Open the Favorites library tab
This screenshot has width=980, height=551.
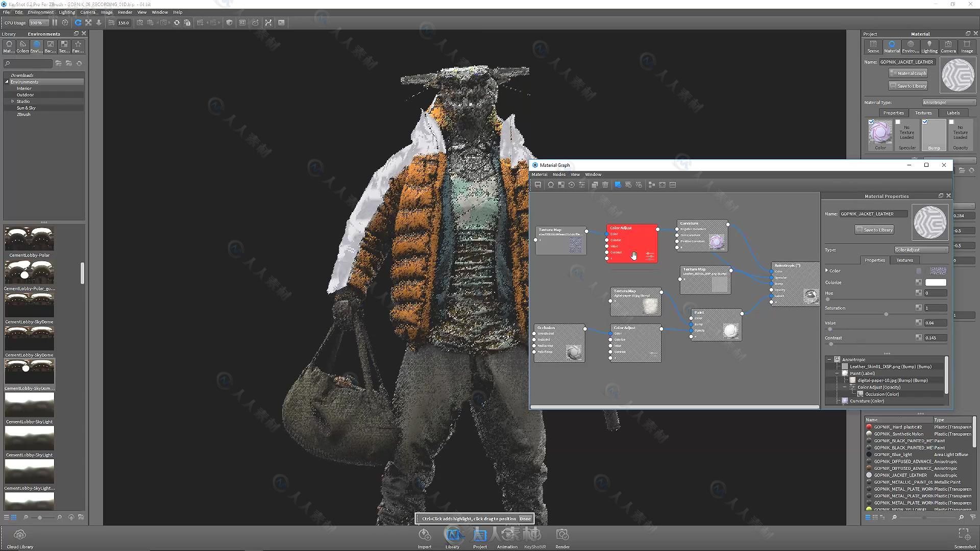(78, 46)
